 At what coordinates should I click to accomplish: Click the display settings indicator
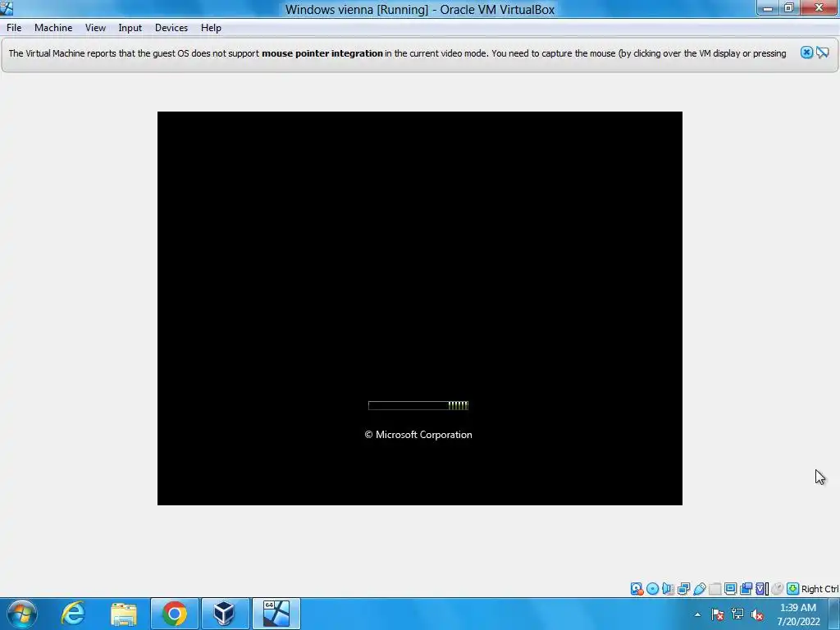point(730,589)
